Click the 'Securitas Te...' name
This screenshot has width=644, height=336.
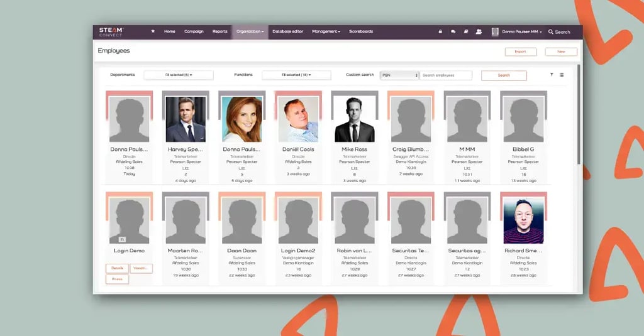point(411,251)
